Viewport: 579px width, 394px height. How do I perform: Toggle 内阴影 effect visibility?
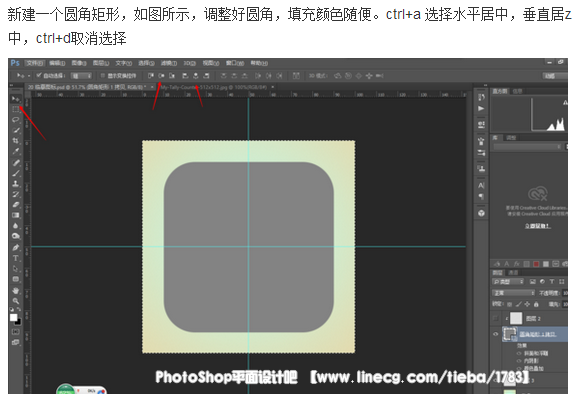pos(519,361)
